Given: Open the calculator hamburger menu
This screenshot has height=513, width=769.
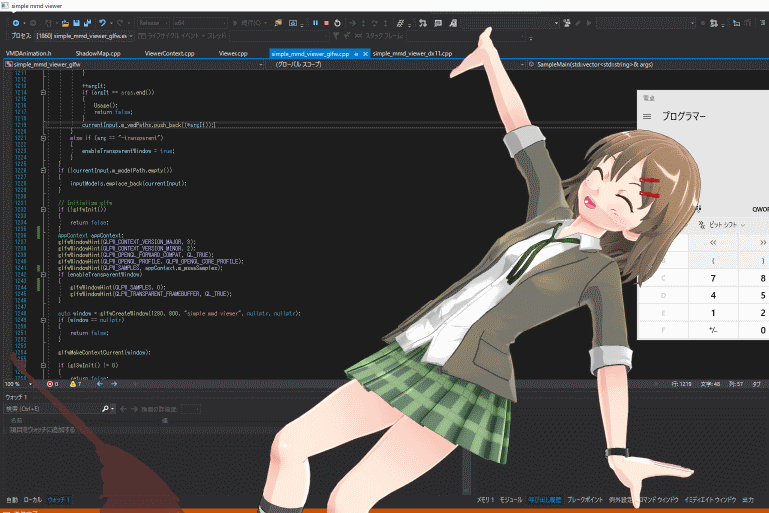Looking at the screenshot, I should click(x=647, y=117).
